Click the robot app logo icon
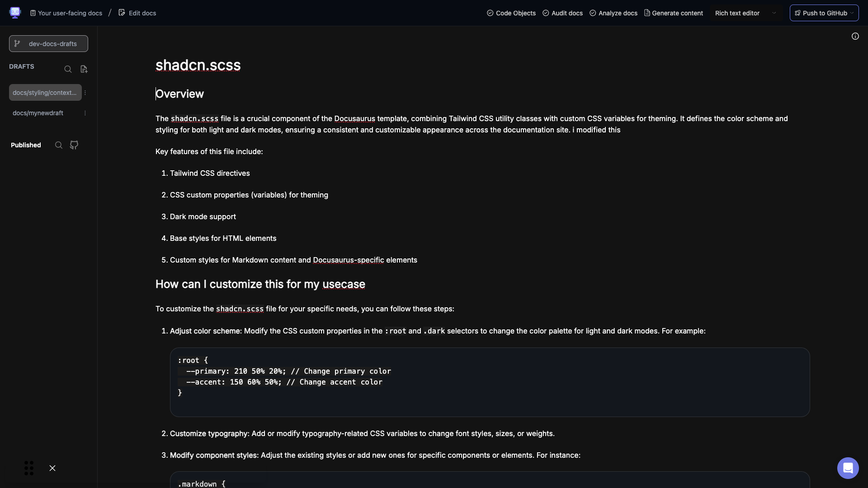The height and width of the screenshot is (488, 868). click(15, 13)
